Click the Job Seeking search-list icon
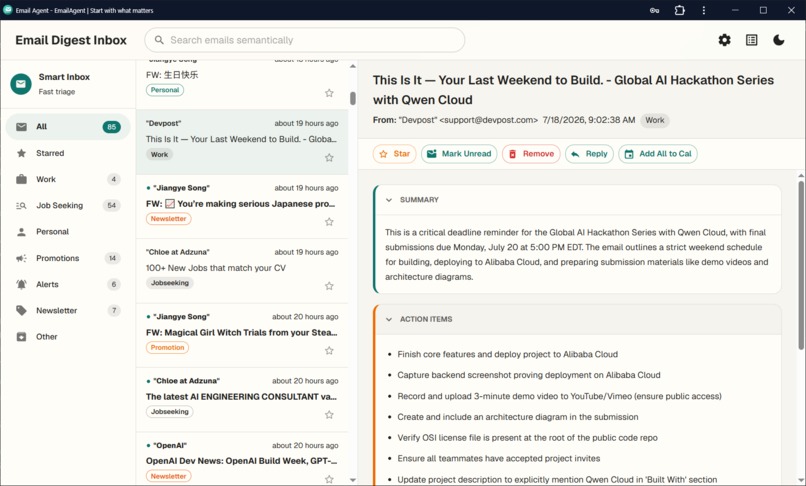This screenshot has height=486, width=806. tap(21, 205)
